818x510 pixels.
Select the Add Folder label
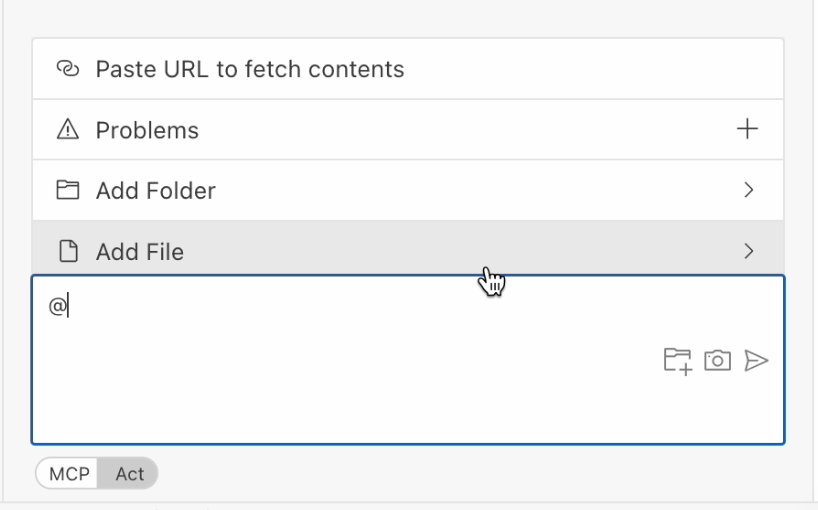pyautogui.click(x=156, y=190)
